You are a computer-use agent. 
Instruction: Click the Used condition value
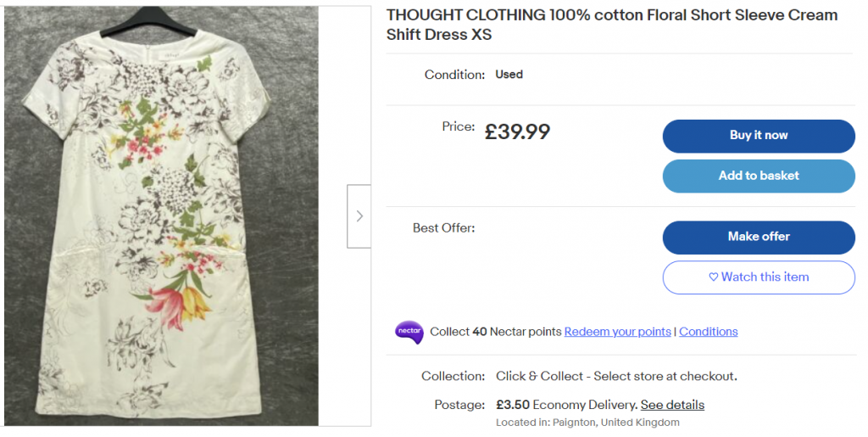tap(509, 75)
